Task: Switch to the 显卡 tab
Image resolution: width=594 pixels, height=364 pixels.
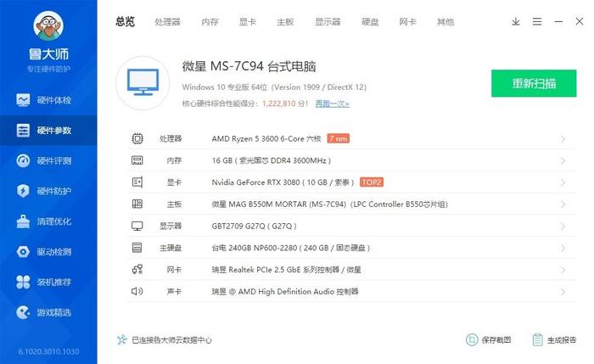Action: [x=248, y=22]
